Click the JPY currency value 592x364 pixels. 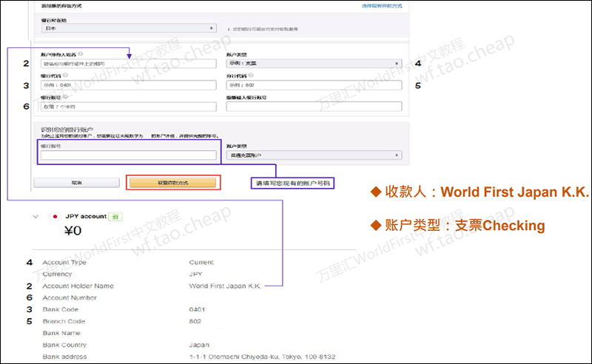(195, 274)
